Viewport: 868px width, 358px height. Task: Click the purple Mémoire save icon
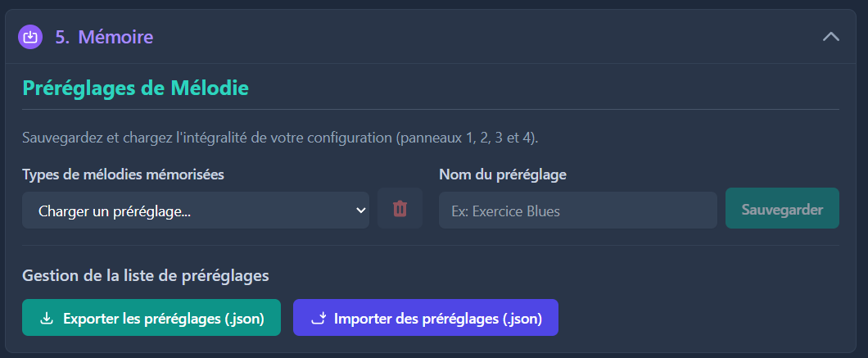pyautogui.click(x=30, y=37)
